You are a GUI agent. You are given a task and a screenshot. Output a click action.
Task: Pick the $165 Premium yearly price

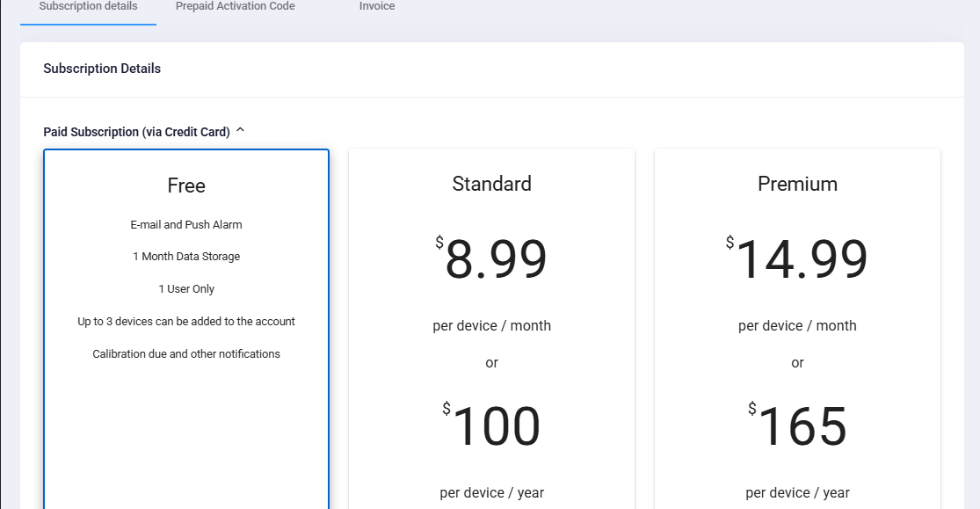(x=797, y=425)
